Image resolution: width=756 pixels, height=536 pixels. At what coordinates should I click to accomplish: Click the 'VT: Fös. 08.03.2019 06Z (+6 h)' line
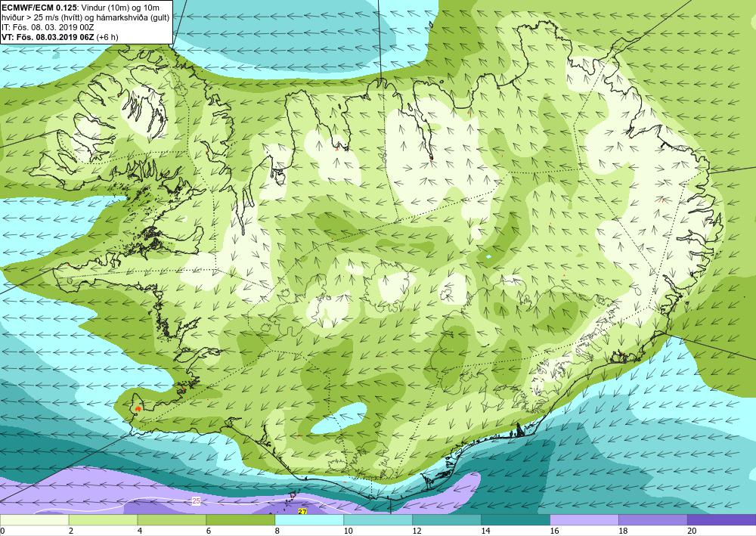pos(60,36)
